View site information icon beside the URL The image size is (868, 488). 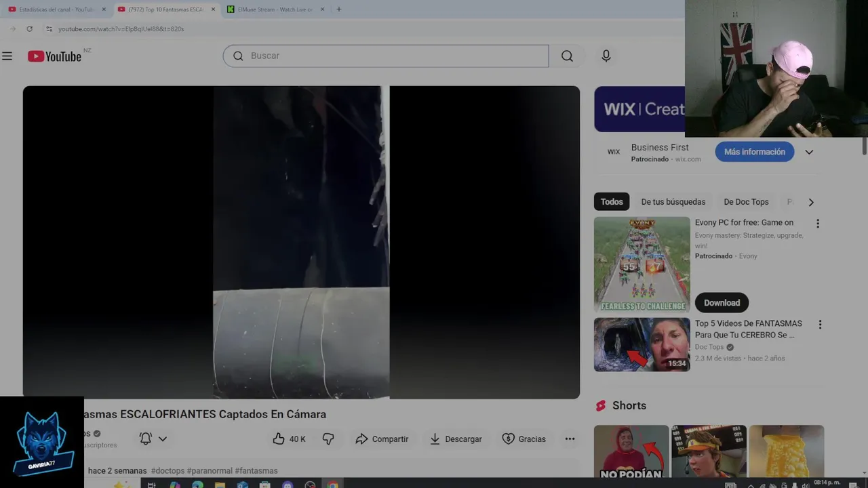49,29
